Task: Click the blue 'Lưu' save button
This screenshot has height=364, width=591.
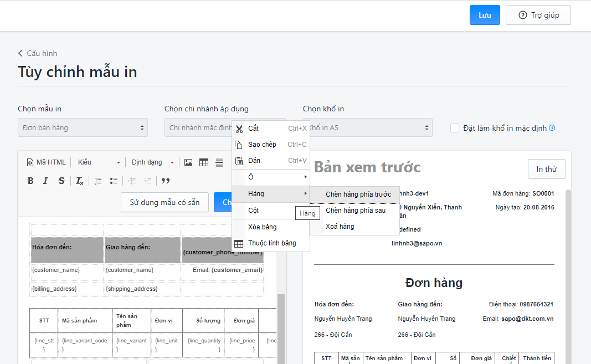Action: (485, 15)
